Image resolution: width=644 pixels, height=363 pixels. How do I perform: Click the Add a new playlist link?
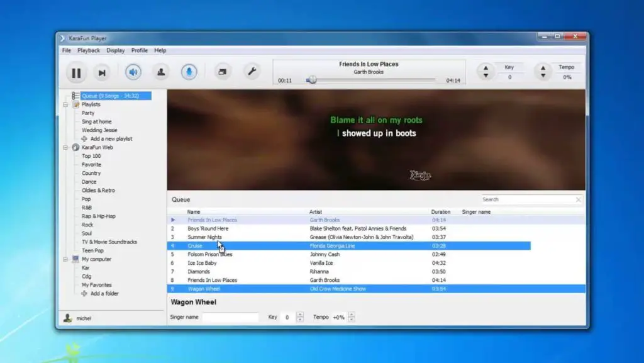point(111,139)
